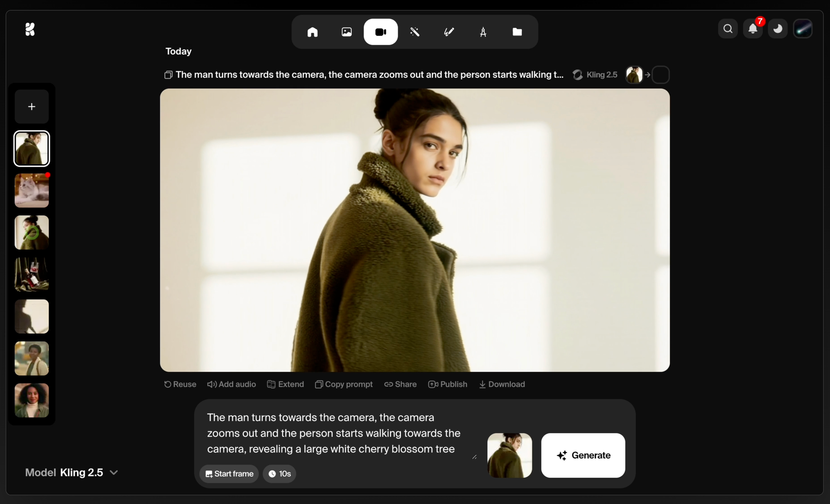This screenshot has width=830, height=504.
Task: Open the compass design tool icon
Action: coord(483,32)
